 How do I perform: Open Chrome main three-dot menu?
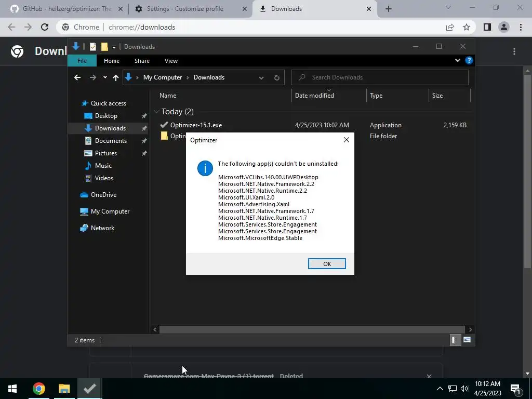[521, 27]
